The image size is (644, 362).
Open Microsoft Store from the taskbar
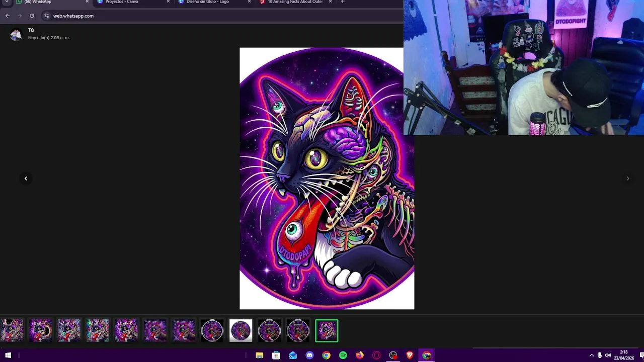coord(276,355)
